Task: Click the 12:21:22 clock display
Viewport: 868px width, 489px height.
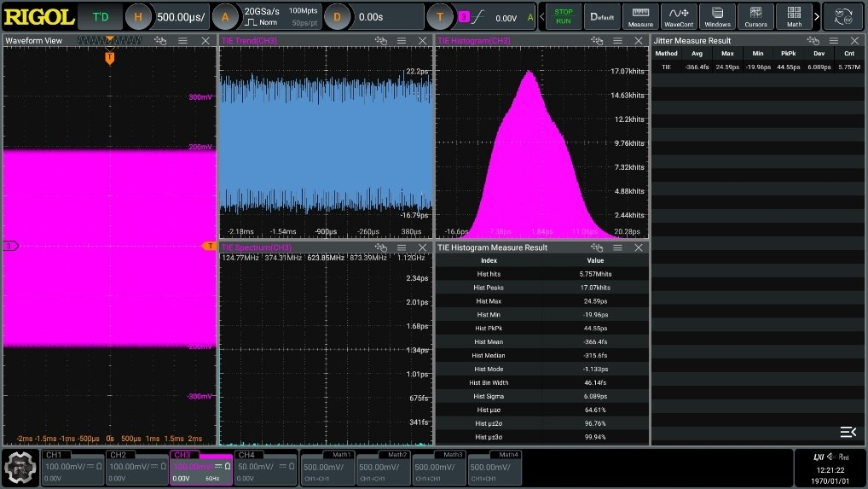Action: 830,469
